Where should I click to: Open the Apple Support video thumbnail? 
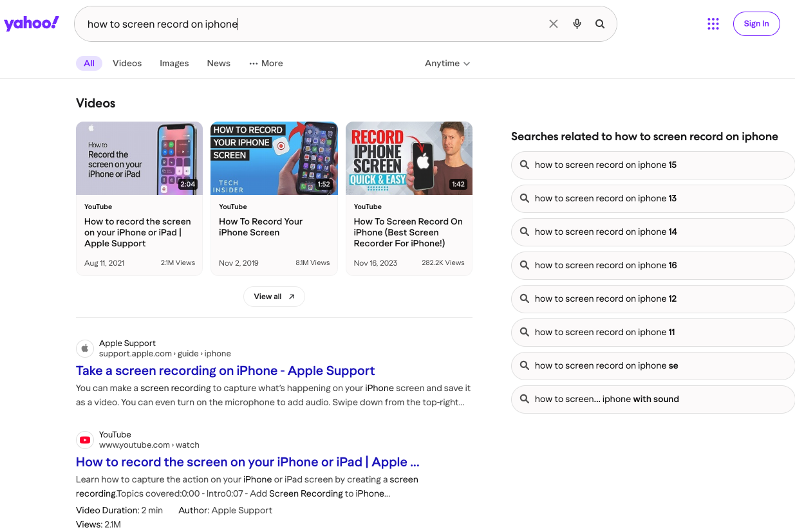click(x=139, y=158)
